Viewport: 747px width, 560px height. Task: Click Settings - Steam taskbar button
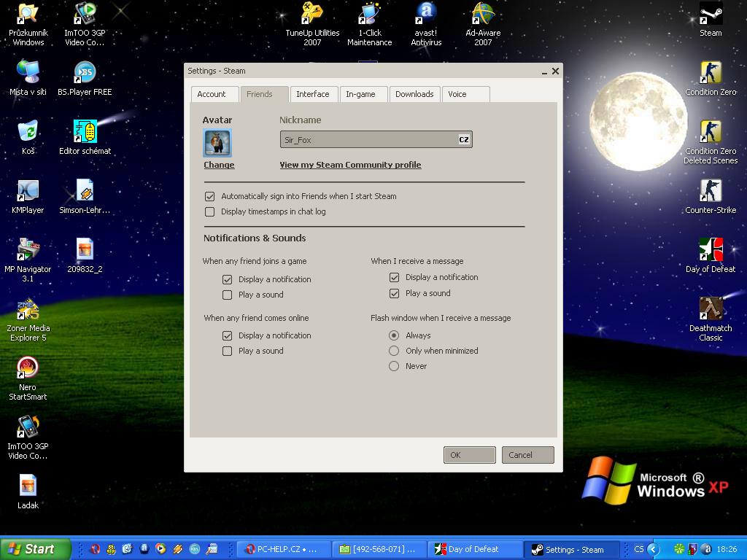(572, 549)
